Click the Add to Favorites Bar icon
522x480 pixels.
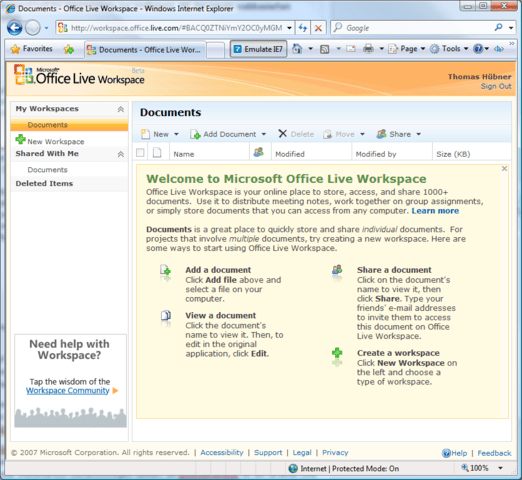click(69, 49)
